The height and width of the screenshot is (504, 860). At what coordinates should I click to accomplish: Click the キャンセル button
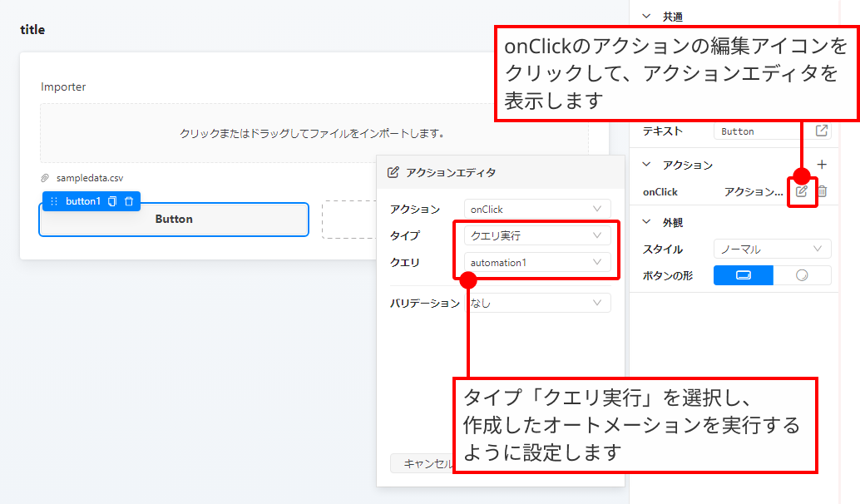(x=424, y=463)
